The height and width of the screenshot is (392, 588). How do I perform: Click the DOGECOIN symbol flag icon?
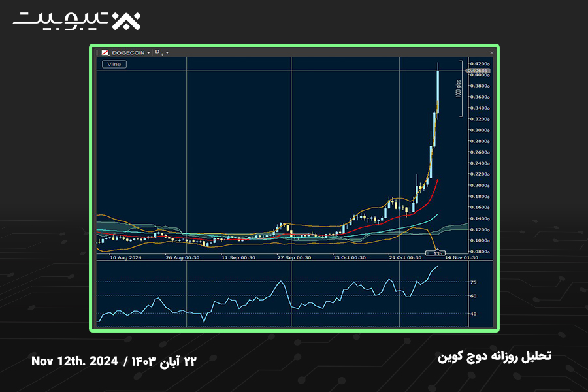coord(105,53)
